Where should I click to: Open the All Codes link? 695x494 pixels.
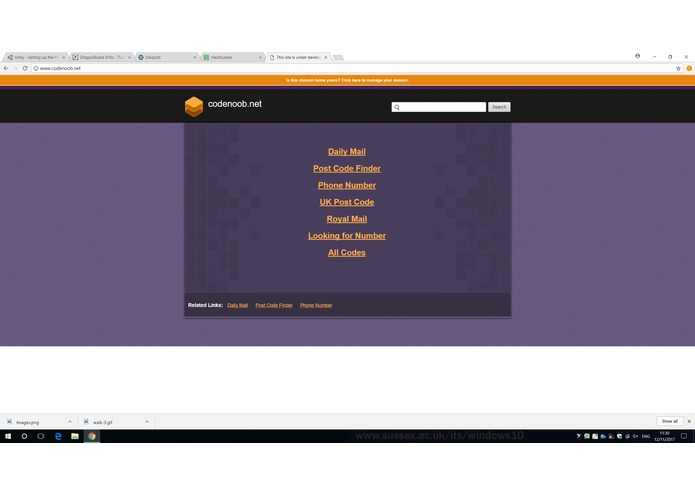click(347, 253)
